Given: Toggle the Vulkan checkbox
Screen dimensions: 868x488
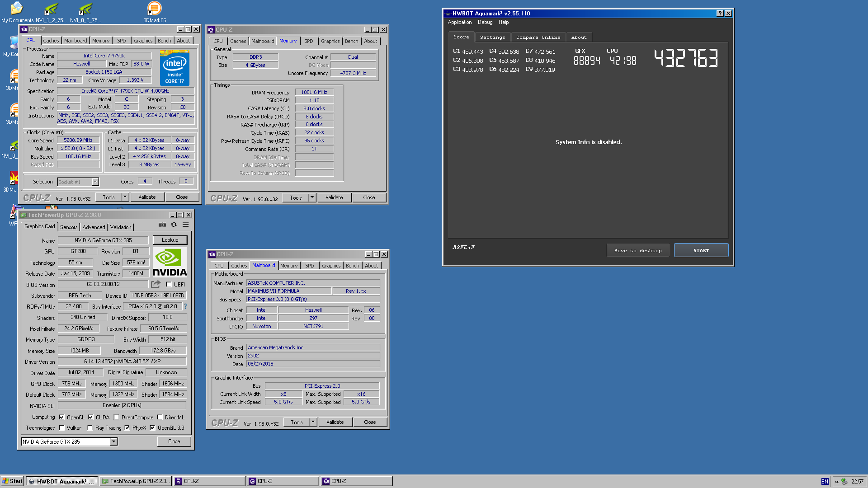Looking at the screenshot, I should pyautogui.click(x=62, y=428).
